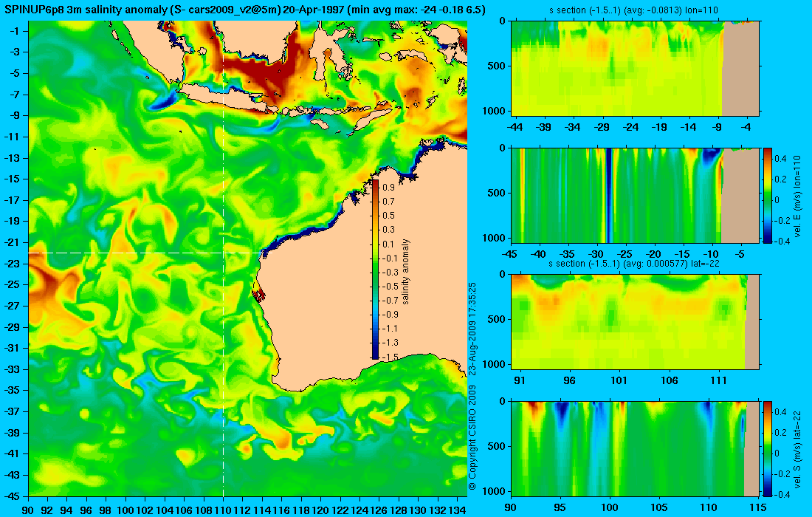Click the "-20" tick under eastward velocity section
Screen dimensions: 812x517
click(x=654, y=254)
